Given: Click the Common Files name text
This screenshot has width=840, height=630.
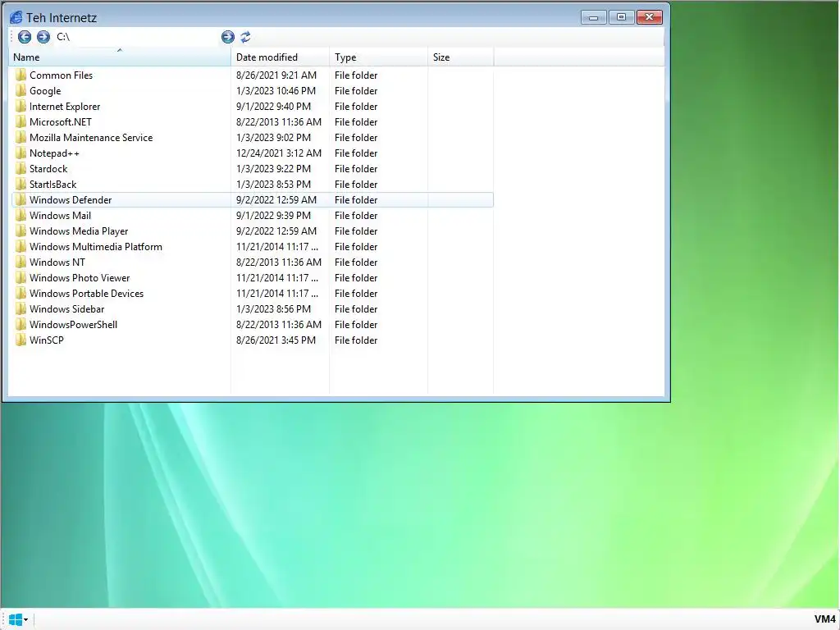Looking at the screenshot, I should point(61,75).
